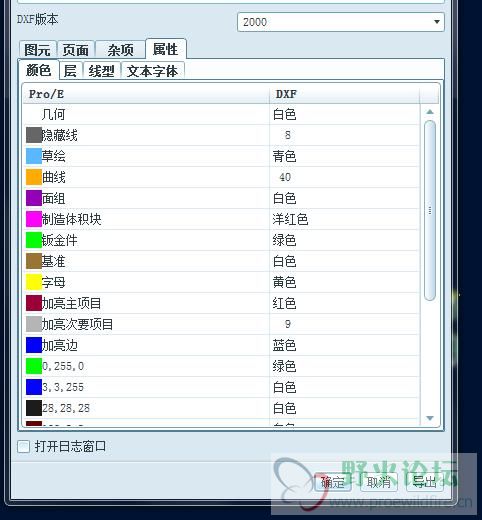The image size is (482, 520).
Task: Click DXF value 40 for 曲线
Action: tap(285, 177)
